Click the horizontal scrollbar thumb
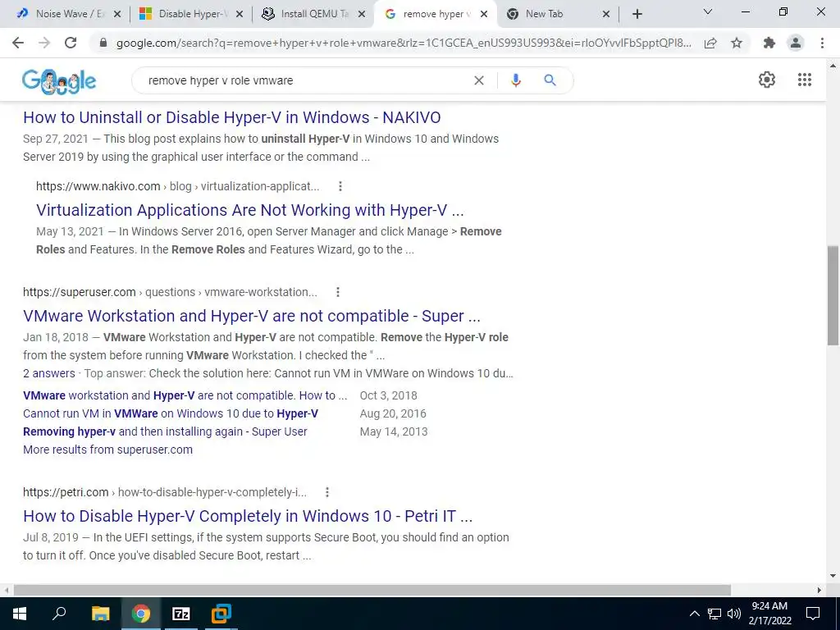This screenshot has width=840, height=630. click(372, 590)
